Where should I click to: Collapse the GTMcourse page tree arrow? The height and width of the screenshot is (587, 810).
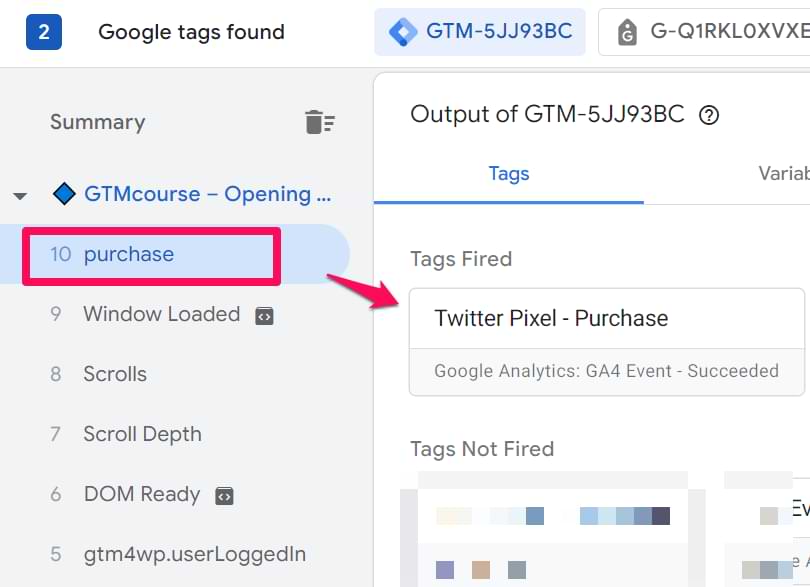click(x=20, y=196)
